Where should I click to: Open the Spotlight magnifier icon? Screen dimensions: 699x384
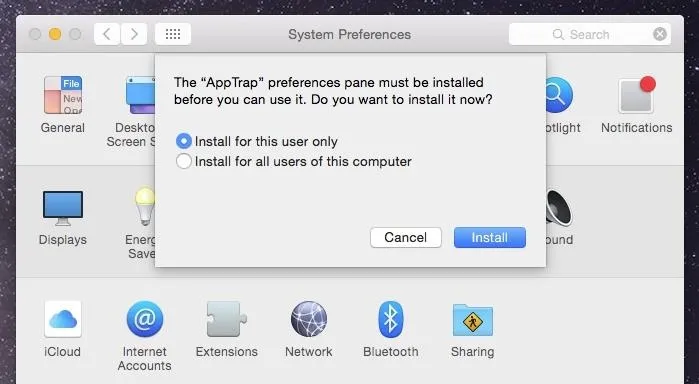[x=559, y=95]
